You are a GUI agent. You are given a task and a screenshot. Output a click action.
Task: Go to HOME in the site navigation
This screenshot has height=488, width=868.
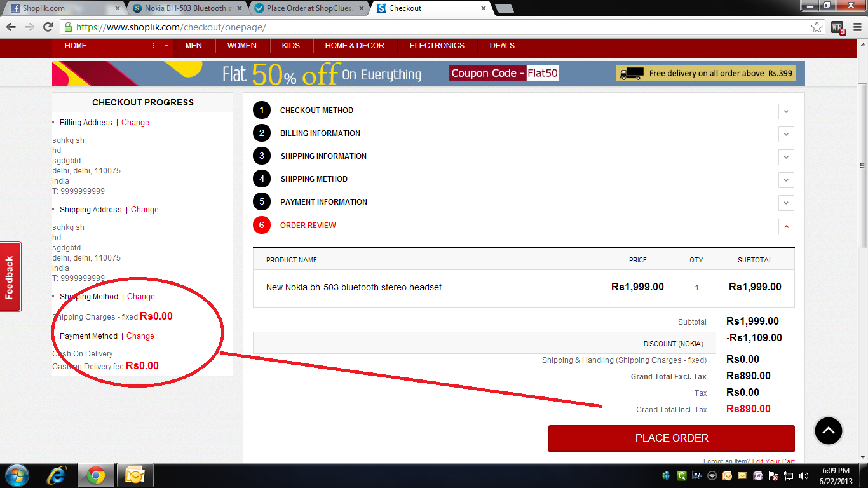click(76, 46)
